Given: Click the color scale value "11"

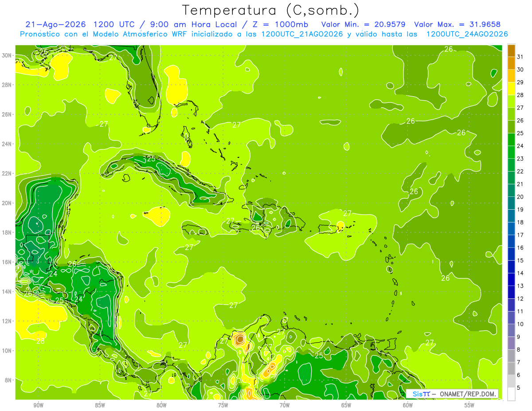Looking at the screenshot, I should coord(520,312).
